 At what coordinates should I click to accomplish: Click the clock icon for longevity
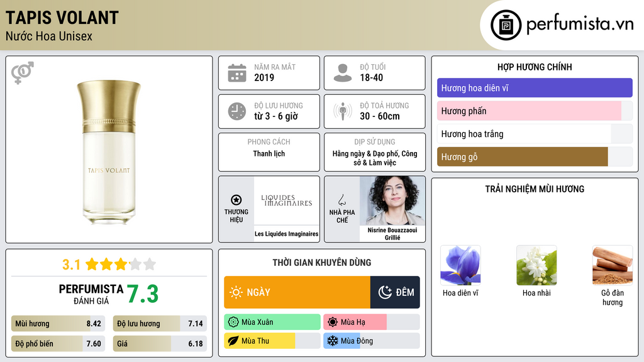pos(237,111)
